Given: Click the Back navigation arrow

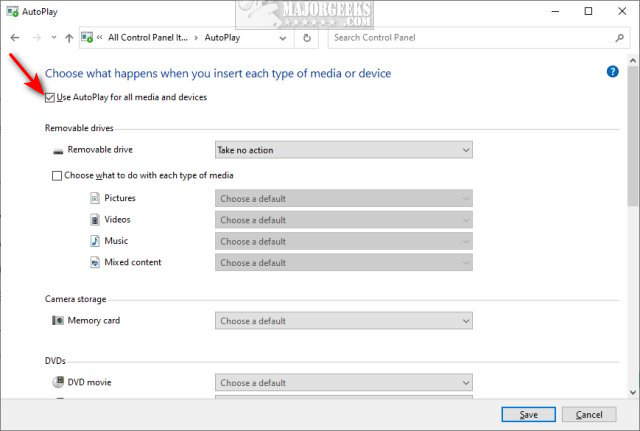Looking at the screenshot, I should click(x=15, y=38).
